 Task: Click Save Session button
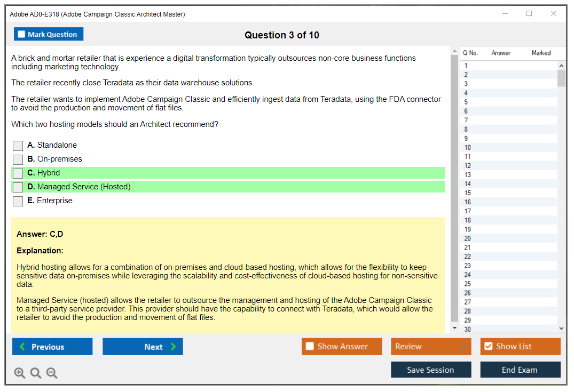point(430,370)
